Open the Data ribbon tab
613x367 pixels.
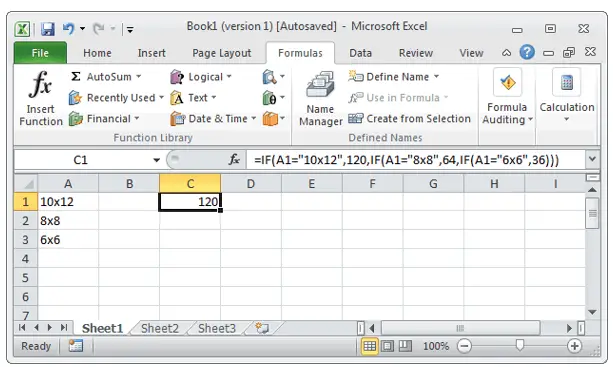360,53
